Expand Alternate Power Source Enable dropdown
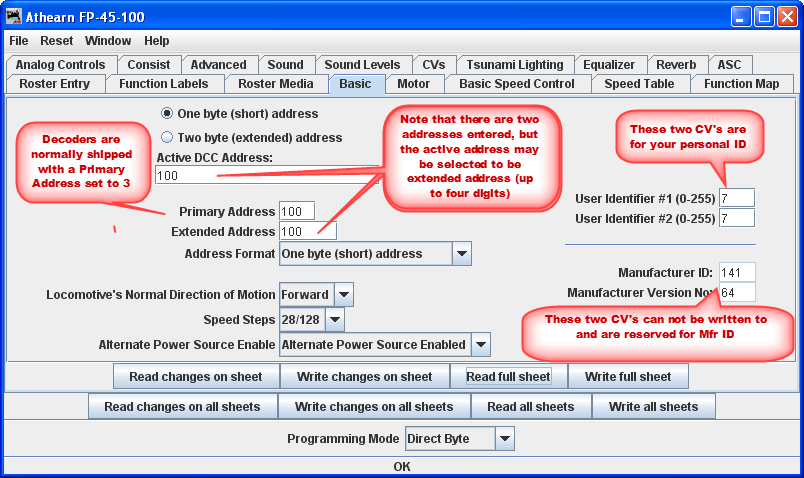 [x=480, y=345]
